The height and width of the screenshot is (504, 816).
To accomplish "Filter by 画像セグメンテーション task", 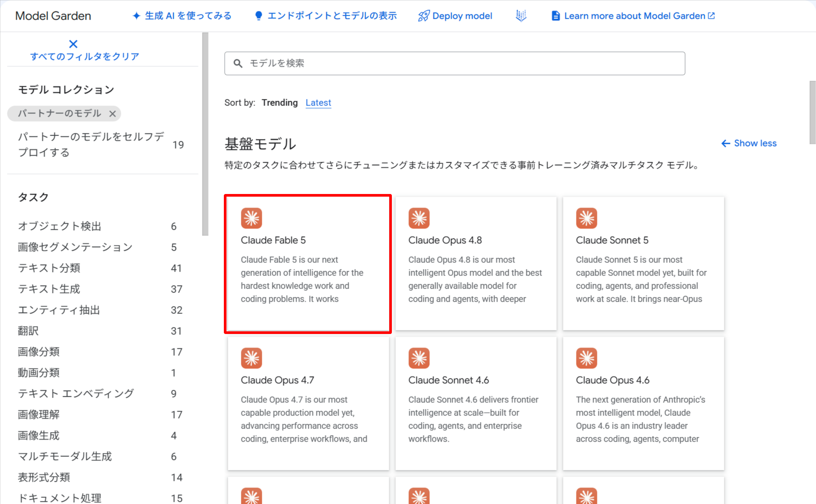I will pyautogui.click(x=75, y=247).
